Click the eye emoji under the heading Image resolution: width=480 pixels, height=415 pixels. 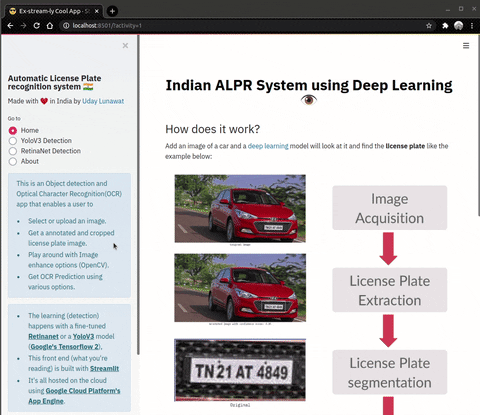pos(309,100)
